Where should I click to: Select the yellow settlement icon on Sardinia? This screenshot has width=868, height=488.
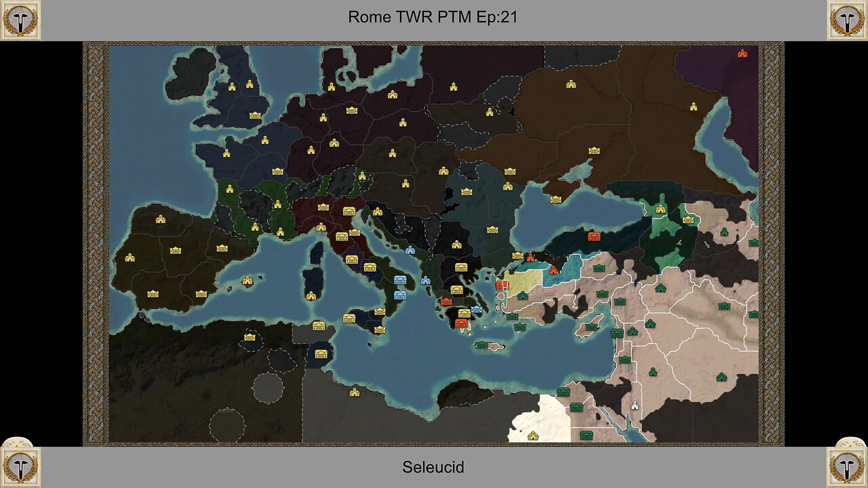pyautogui.click(x=311, y=296)
